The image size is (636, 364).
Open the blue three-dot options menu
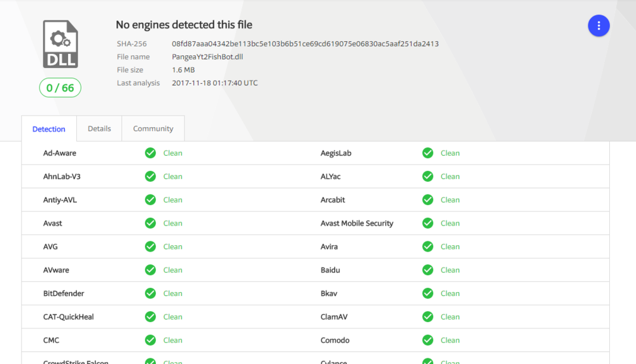tap(598, 25)
